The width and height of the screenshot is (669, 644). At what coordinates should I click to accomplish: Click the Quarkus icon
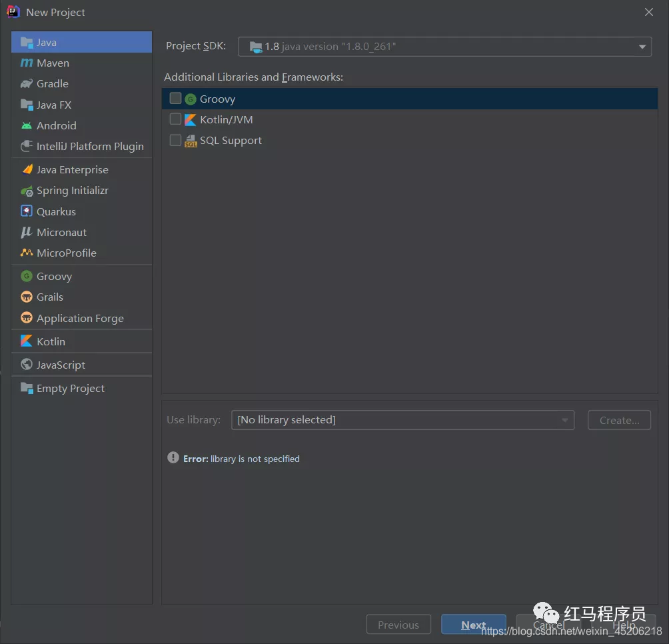(27, 211)
